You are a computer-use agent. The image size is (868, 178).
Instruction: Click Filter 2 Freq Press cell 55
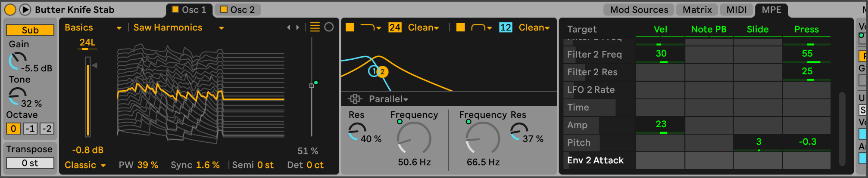click(x=807, y=55)
